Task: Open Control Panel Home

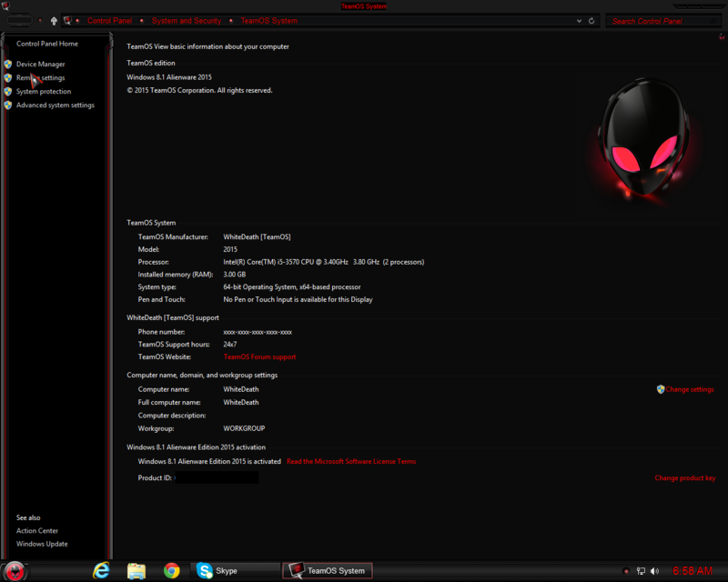Action: click(x=47, y=44)
